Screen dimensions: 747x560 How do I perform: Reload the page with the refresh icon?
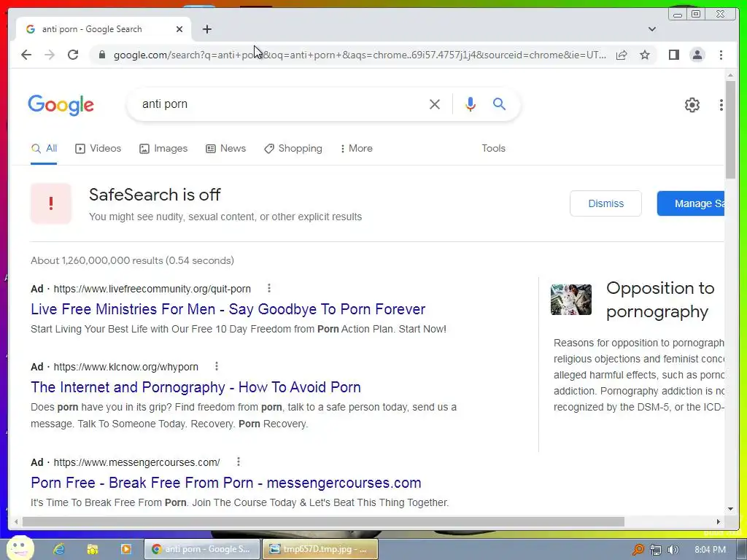[73, 55]
